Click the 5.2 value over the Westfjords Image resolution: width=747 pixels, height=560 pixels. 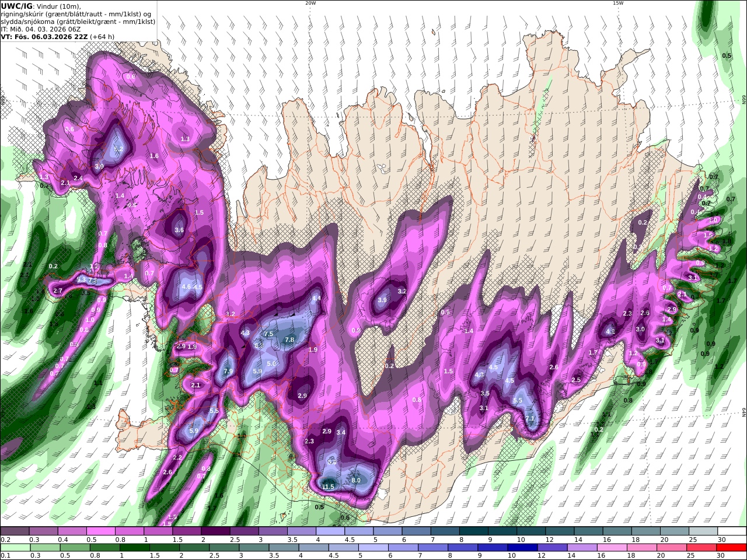click(x=118, y=149)
